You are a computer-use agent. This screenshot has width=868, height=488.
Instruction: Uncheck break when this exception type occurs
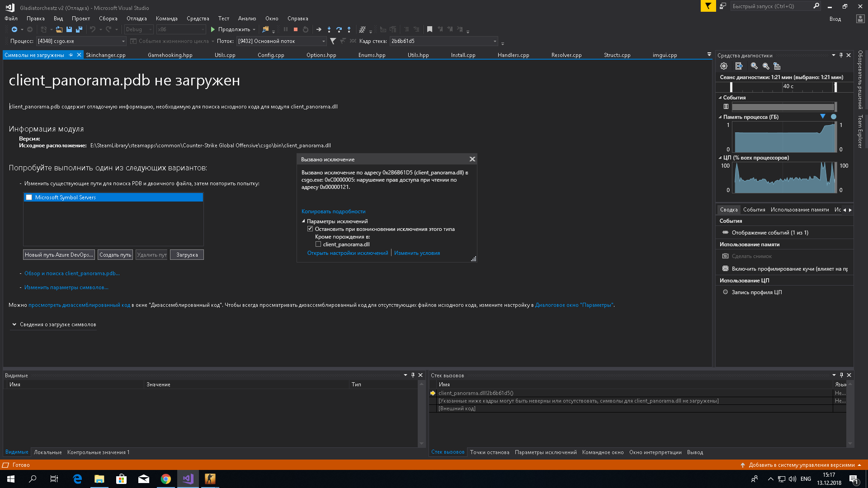[x=310, y=229]
